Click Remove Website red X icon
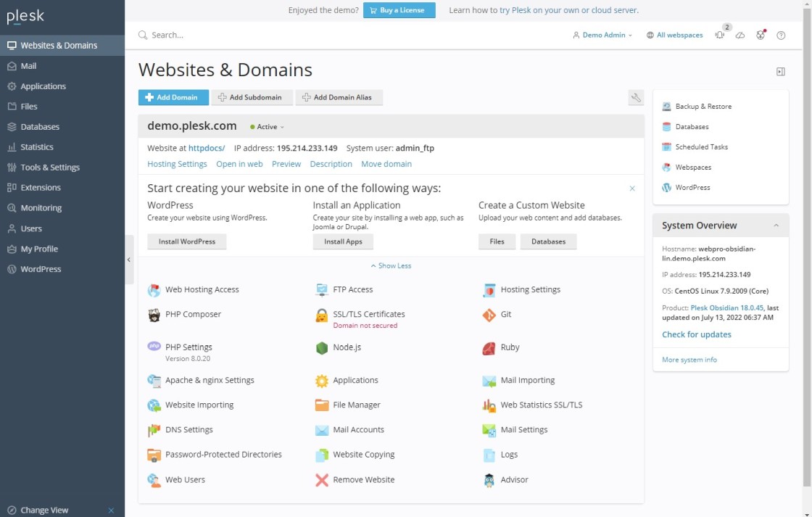 (322, 480)
